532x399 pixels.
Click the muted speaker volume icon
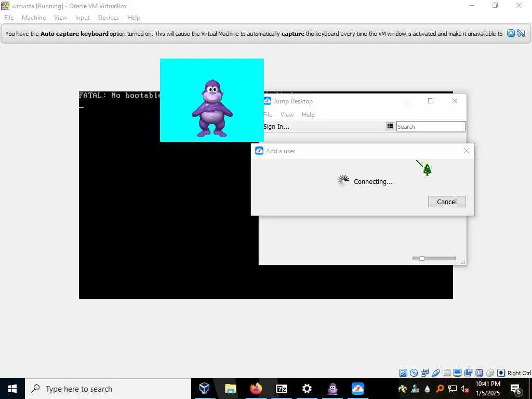[x=465, y=389]
